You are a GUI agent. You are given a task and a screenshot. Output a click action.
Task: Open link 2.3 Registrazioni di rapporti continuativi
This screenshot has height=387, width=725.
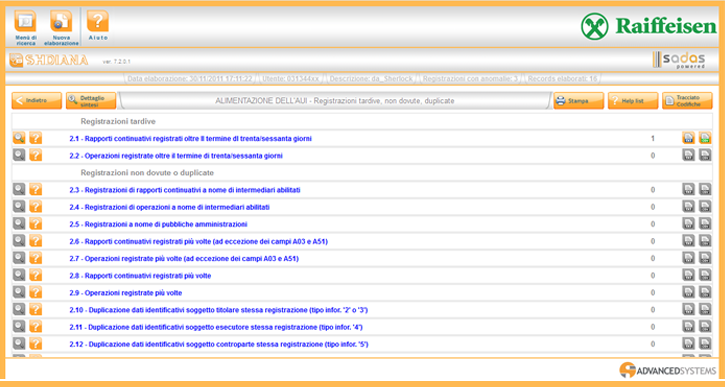click(x=185, y=190)
